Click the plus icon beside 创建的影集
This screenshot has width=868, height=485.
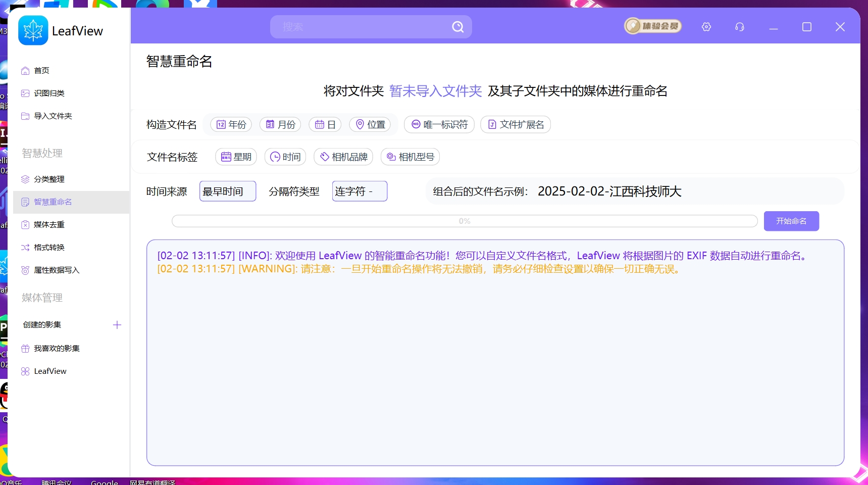click(x=117, y=325)
